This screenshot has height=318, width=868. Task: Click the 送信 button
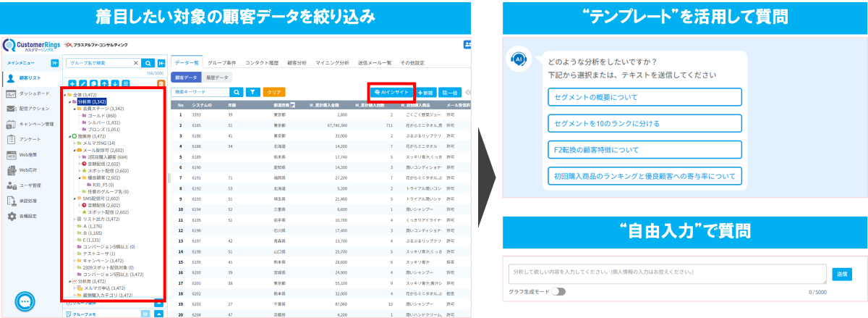point(842,274)
